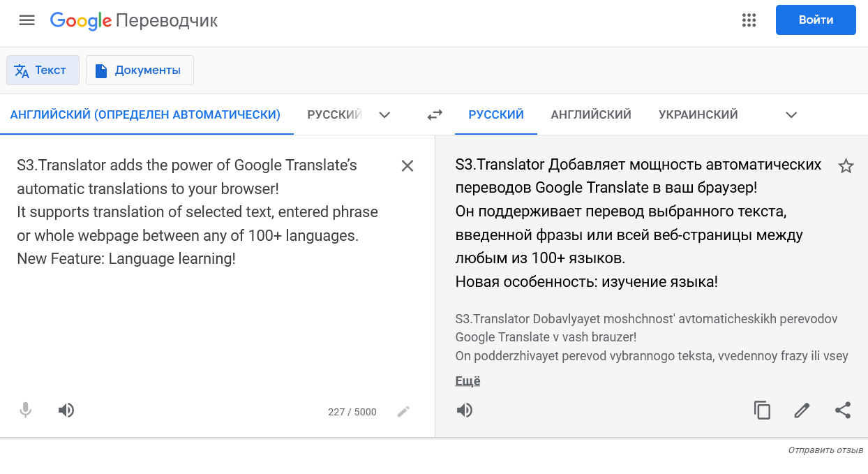
Task: Copy the translation to clipboard
Action: point(762,410)
